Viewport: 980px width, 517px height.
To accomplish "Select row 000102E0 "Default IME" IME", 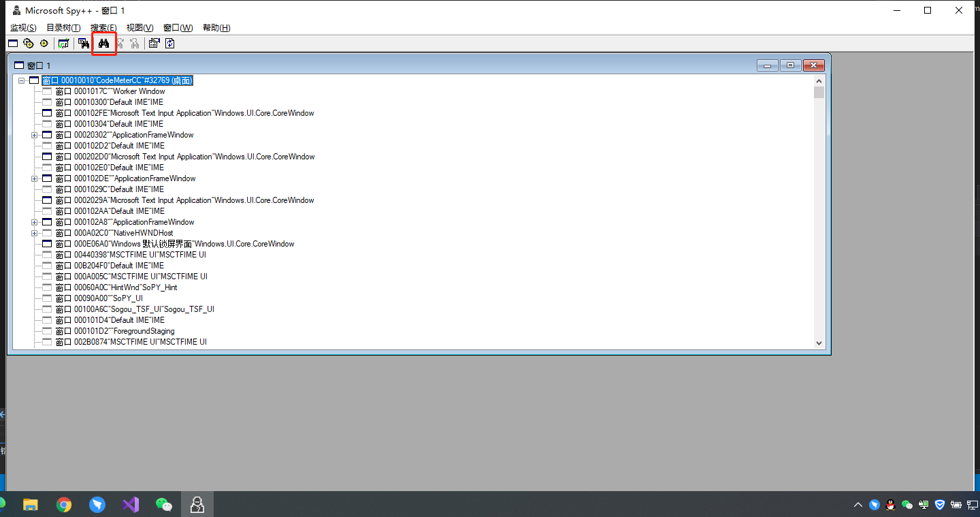I will tap(110, 168).
